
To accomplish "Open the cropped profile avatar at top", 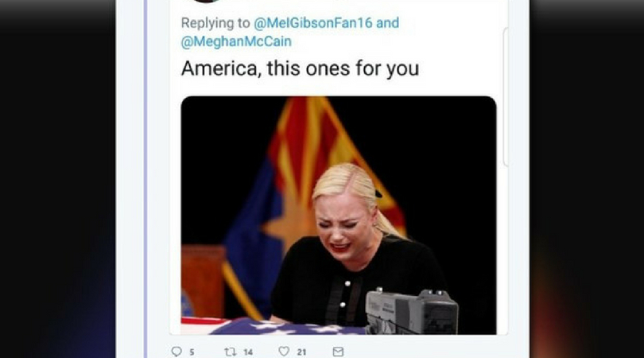I will 205,2.
